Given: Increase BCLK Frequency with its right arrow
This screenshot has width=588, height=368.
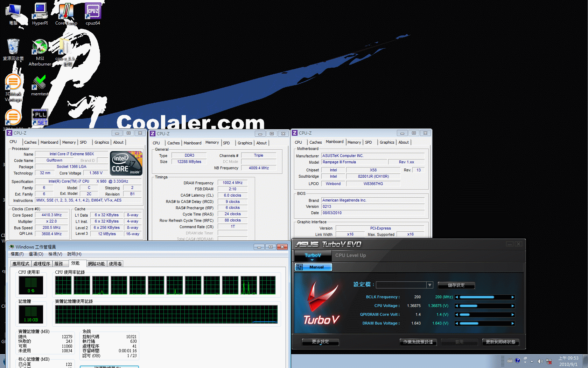Looking at the screenshot, I should [513, 297].
